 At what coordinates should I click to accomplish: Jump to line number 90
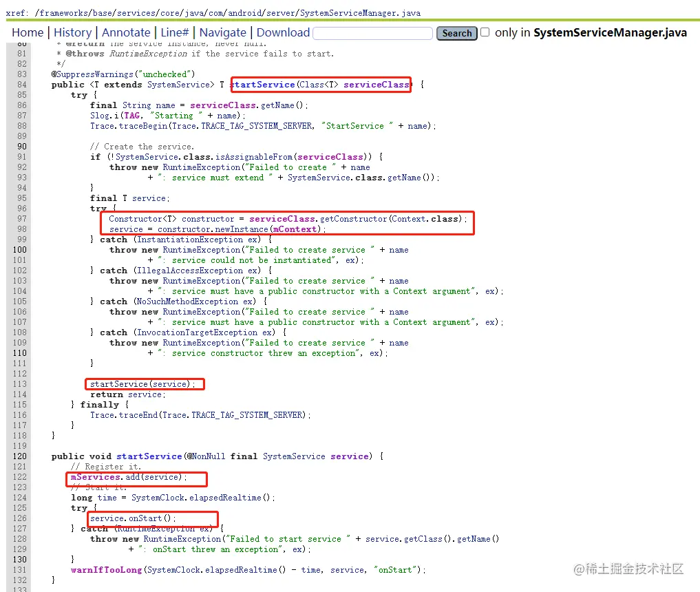(x=22, y=147)
